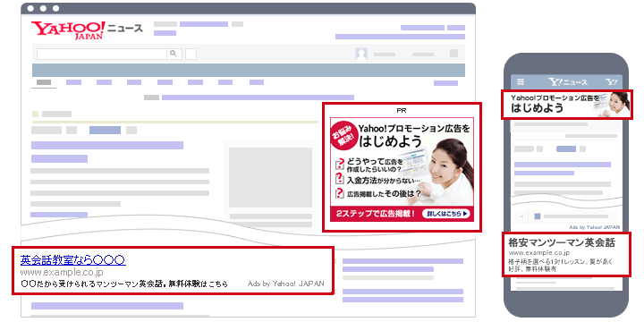The width and height of the screenshot is (644, 322).
Task: Open the 英会話教室なら○○○ ad link
Action: coord(73,259)
